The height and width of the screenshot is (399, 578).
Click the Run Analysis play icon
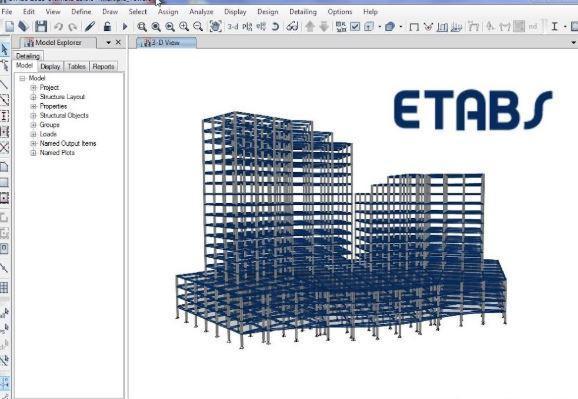(125, 27)
